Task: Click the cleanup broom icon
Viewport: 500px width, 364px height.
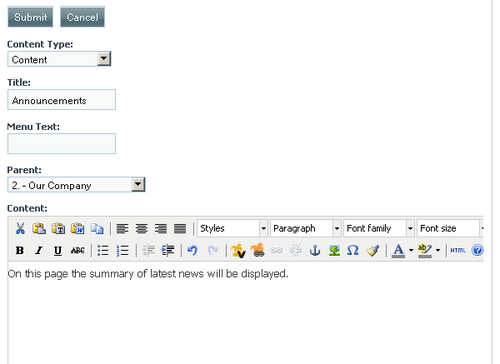Action: pos(373,250)
